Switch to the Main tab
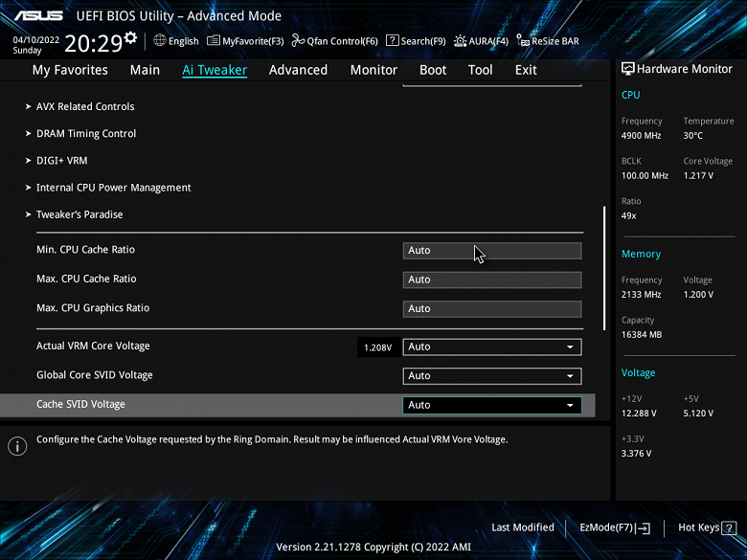747x560 pixels. coord(145,70)
